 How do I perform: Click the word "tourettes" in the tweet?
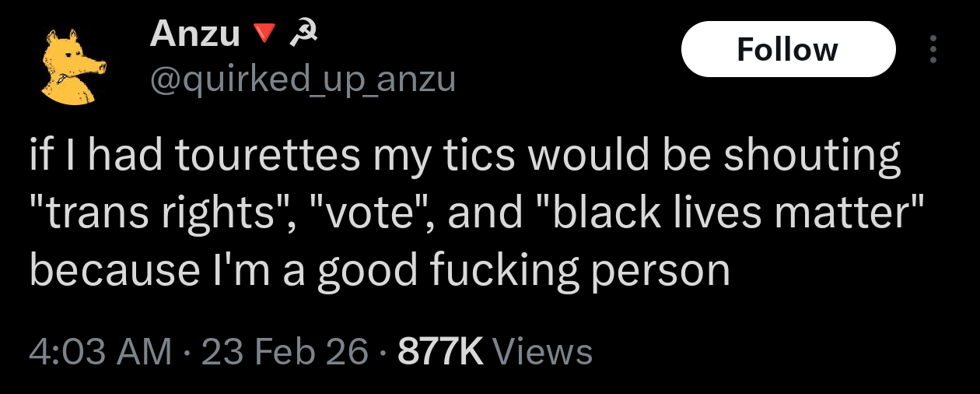coord(271,156)
